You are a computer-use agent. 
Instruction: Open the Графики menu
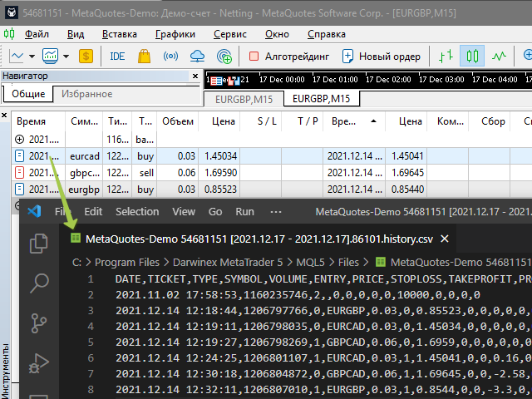(x=175, y=34)
